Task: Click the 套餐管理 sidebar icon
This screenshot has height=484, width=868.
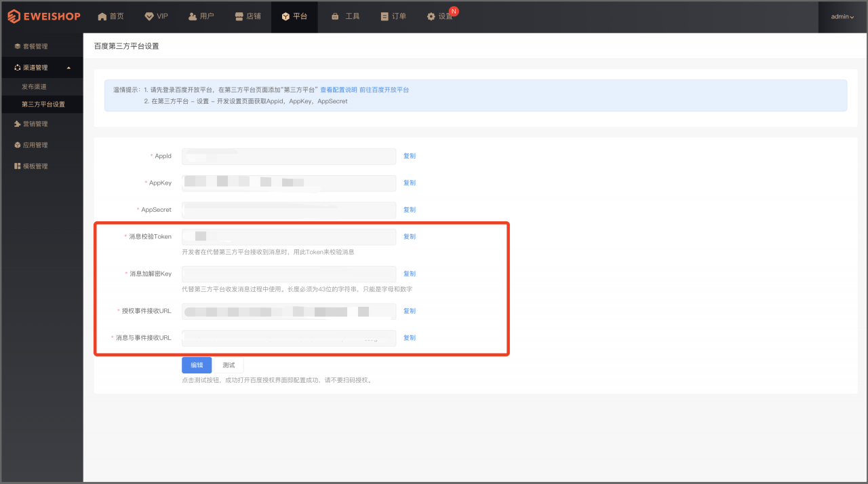Action: pyautogui.click(x=18, y=46)
